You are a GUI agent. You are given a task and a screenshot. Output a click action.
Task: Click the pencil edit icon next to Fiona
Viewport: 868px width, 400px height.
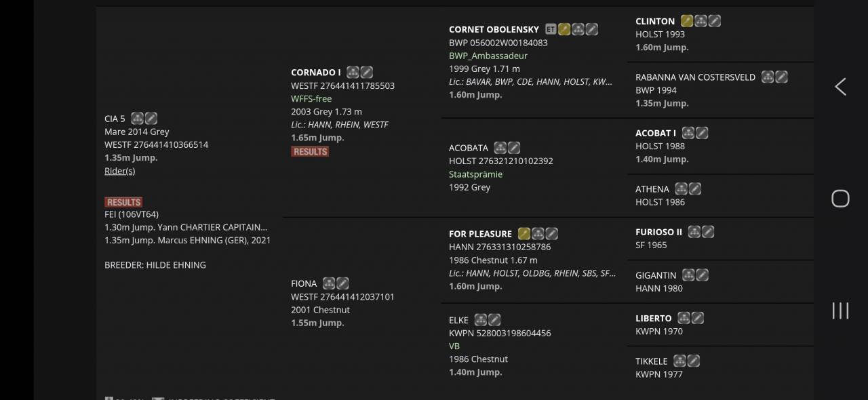(342, 283)
